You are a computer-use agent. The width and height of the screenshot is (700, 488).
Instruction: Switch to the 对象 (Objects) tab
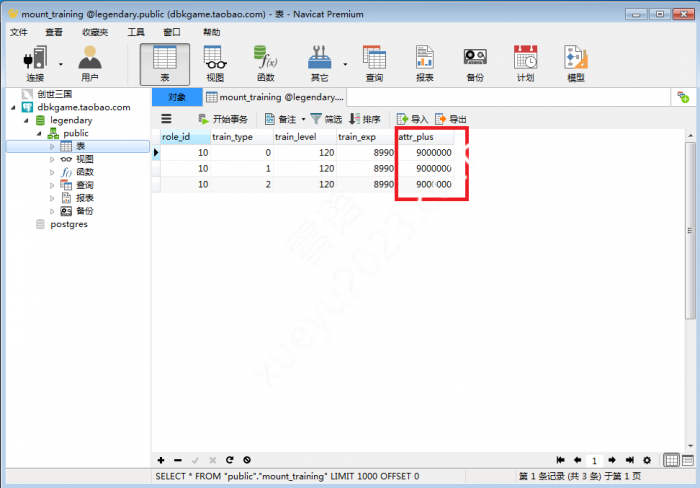point(176,97)
